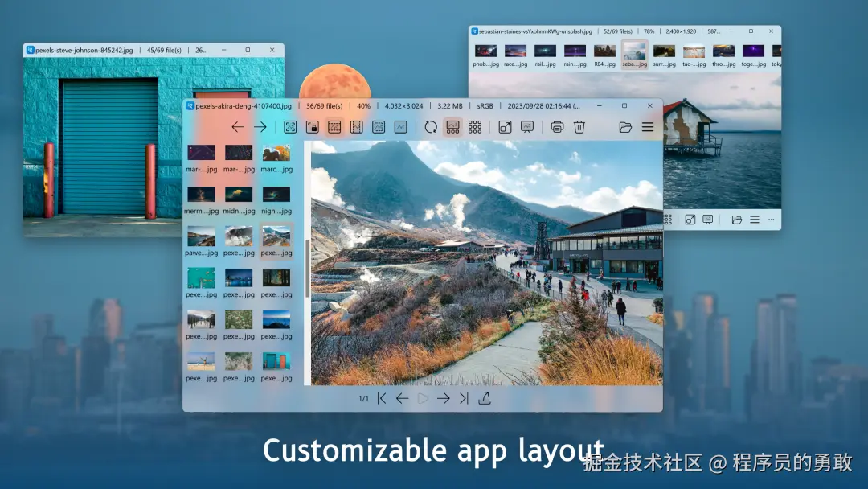Open race...jpg thumbnail in right window

[x=515, y=55]
